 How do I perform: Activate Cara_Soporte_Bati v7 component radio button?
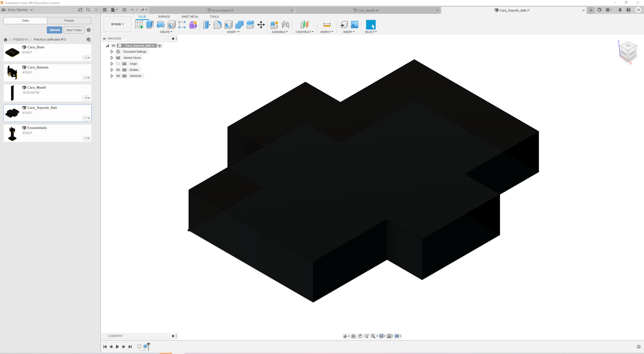point(160,46)
